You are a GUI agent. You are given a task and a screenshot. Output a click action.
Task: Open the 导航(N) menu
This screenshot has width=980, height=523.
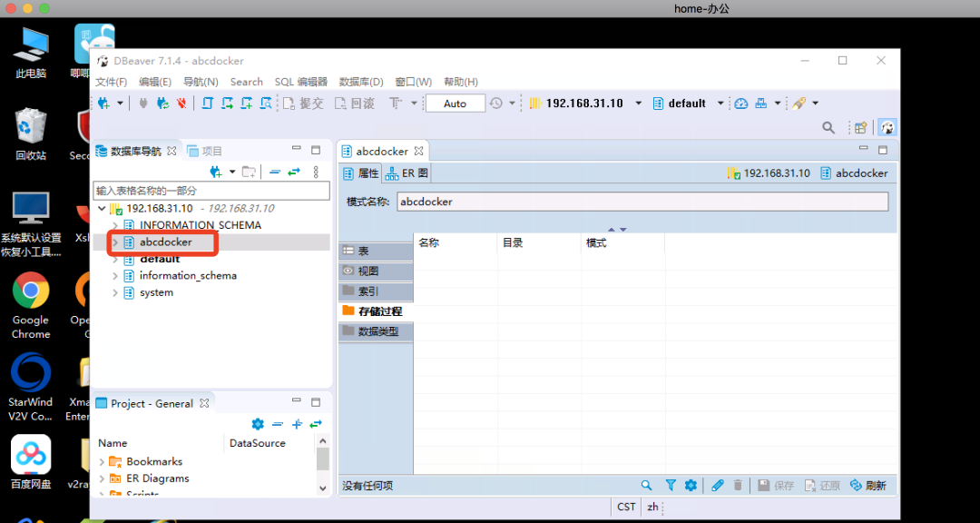pos(201,82)
